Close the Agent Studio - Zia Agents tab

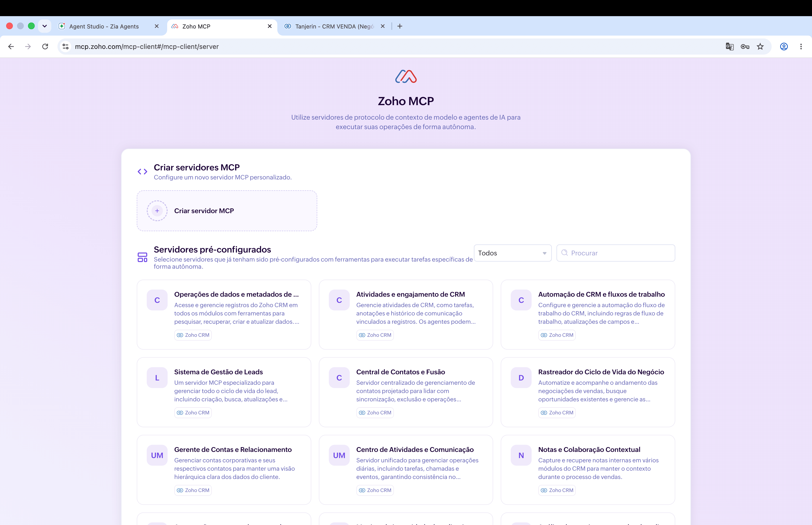point(156,26)
